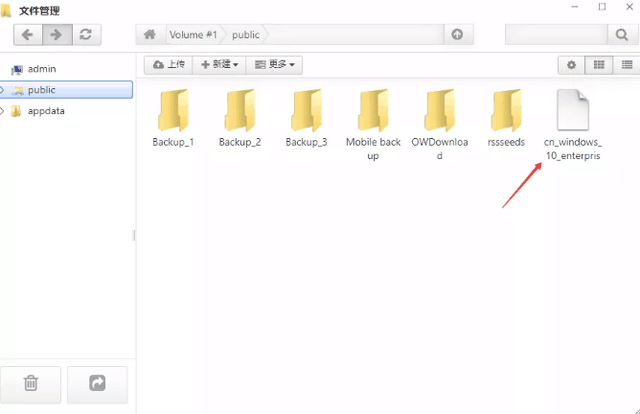Select the Backup_1 folder icon
This screenshot has width=640, height=414.
(x=173, y=110)
